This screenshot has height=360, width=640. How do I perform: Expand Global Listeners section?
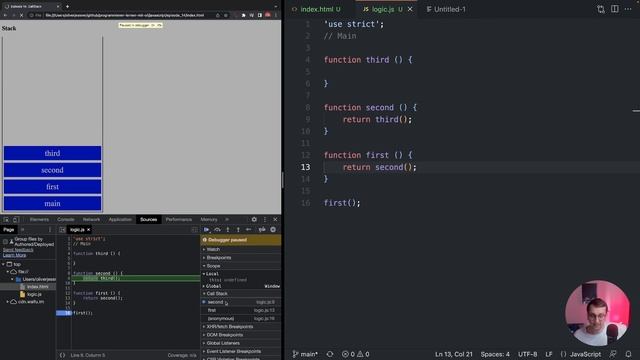click(x=240, y=343)
